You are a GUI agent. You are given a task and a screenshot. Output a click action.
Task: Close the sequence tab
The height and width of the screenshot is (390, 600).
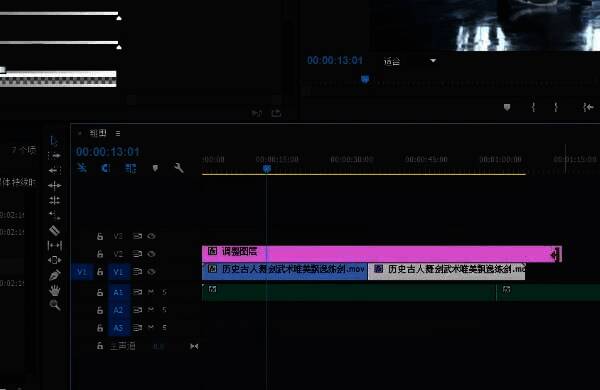(80, 133)
